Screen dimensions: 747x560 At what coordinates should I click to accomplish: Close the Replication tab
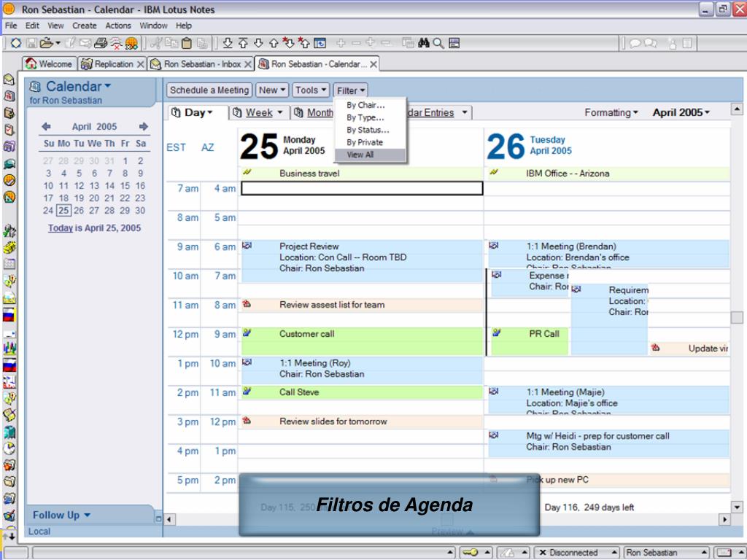coord(141,64)
